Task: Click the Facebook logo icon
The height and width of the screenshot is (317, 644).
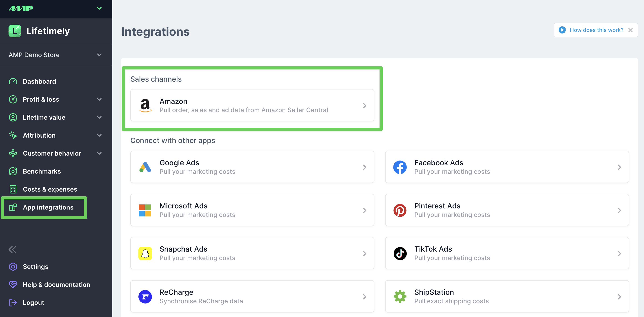Action: pyautogui.click(x=400, y=167)
